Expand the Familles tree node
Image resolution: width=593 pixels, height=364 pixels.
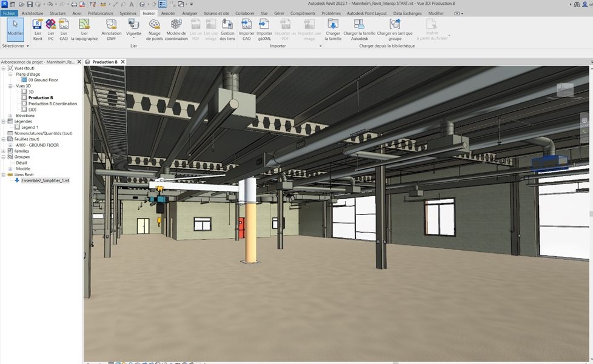tap(4, 151)
